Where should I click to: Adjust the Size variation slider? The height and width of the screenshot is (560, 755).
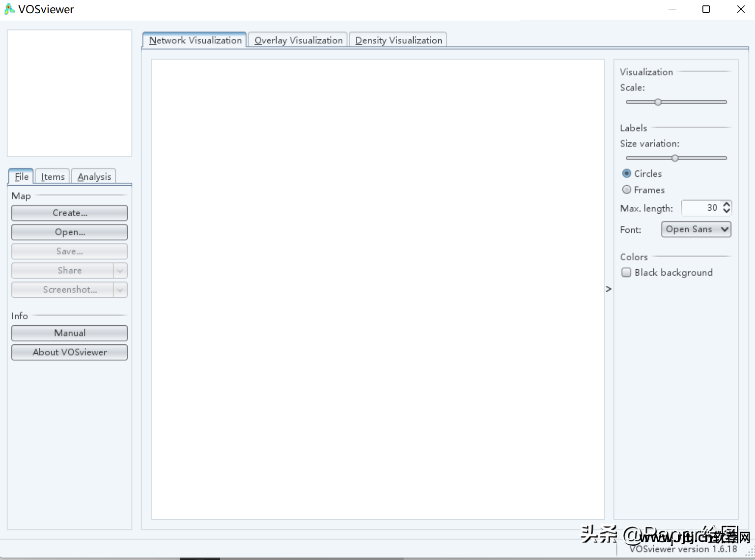676,158
